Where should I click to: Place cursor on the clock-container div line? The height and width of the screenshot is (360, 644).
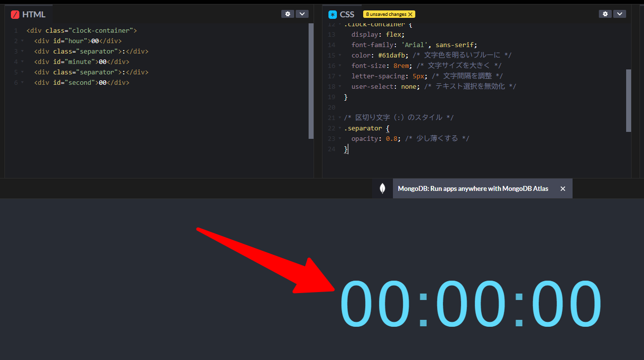coord(81,30)
